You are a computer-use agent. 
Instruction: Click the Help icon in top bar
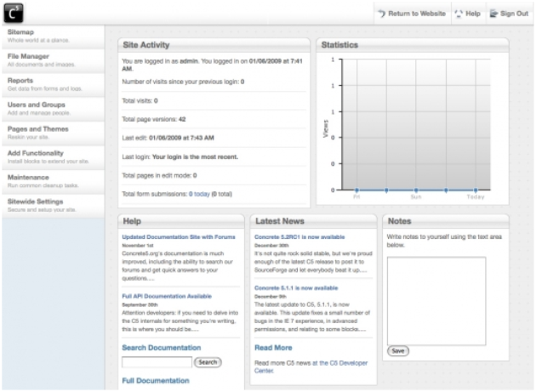coord(459,14)
